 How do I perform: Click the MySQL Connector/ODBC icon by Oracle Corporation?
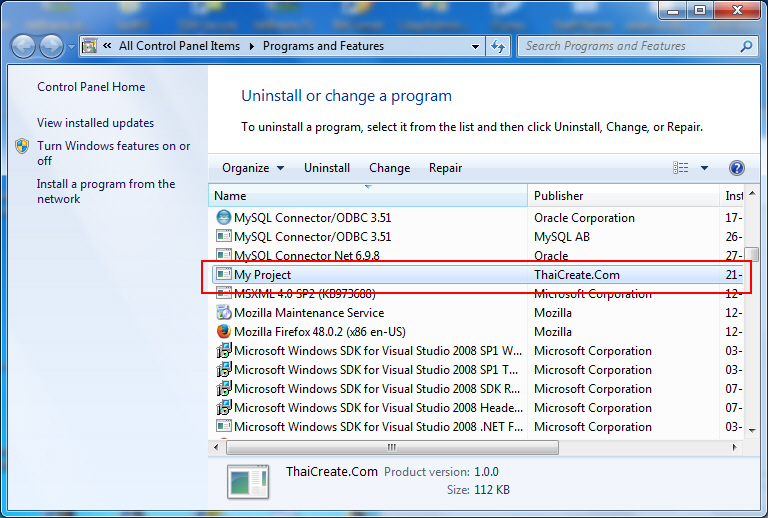coord(224,217)
